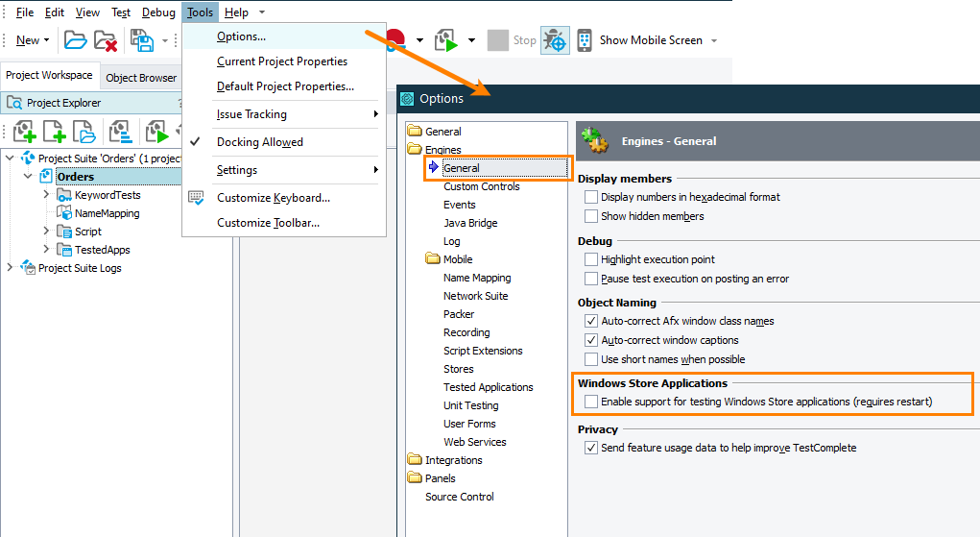
Task: Click the Orders project icon
Action: pos(46,177)
